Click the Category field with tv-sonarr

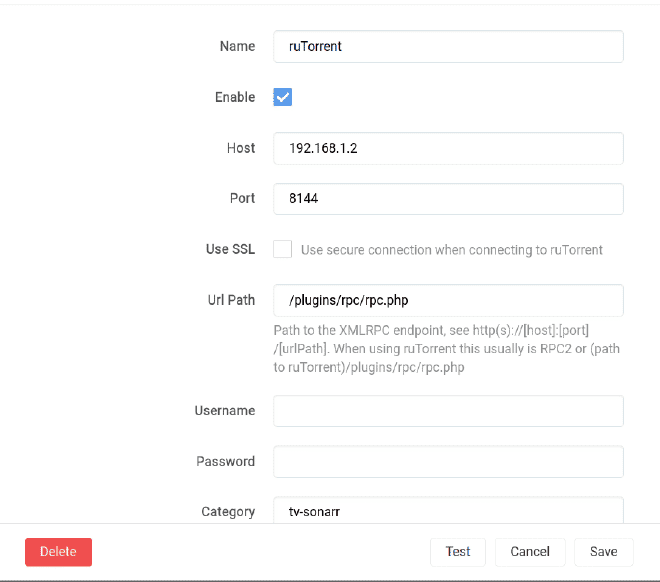(x=448, y=510)
